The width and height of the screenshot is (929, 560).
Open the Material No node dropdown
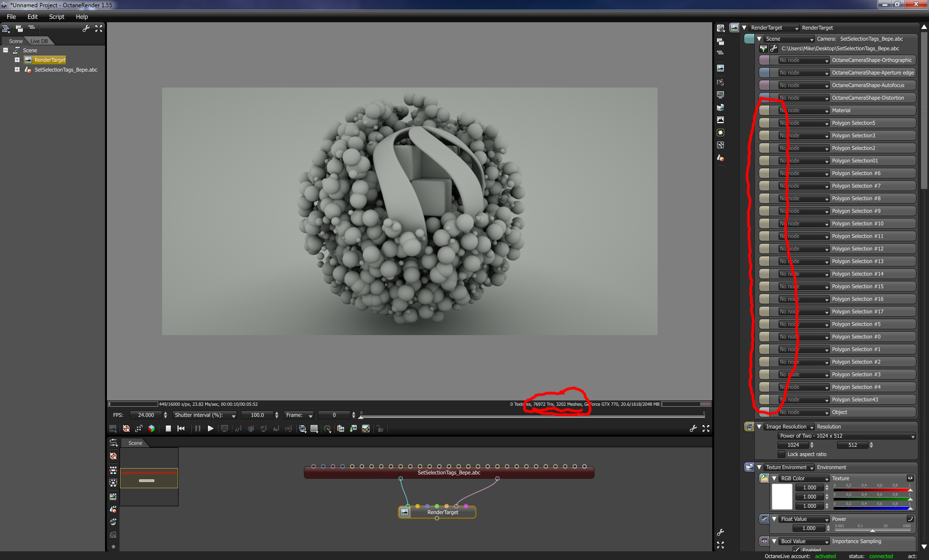(803, 111)
